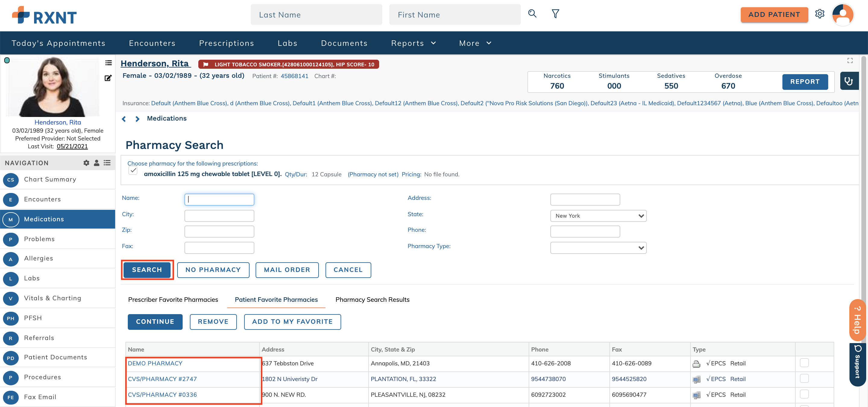This screenshot has height=407, width=868.
Task: Open the State dropdown showing New York
Action: click(598, 216)
